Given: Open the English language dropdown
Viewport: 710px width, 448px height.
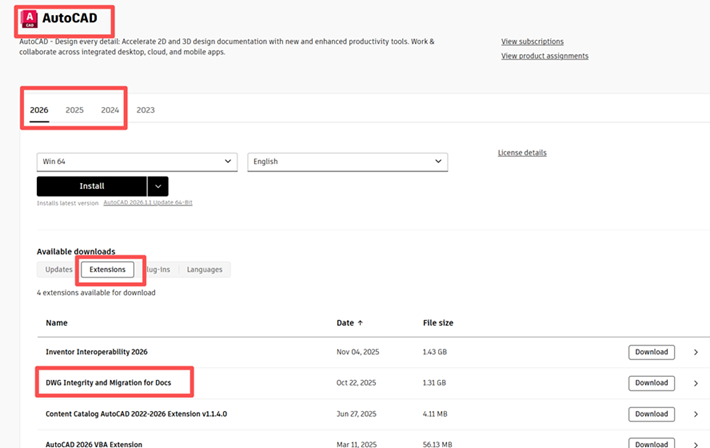Looking at the screenshot, I should (x=347, y=162).
